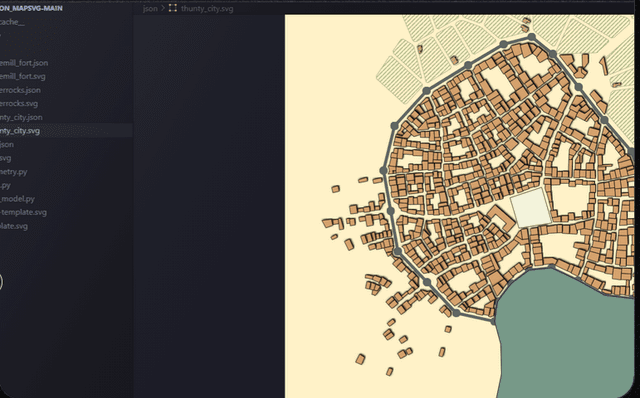Collapse the ON_MAPSVG-MAIN explorer section
Viewport: 640px width, 398px height.
[x=31, y=8]
